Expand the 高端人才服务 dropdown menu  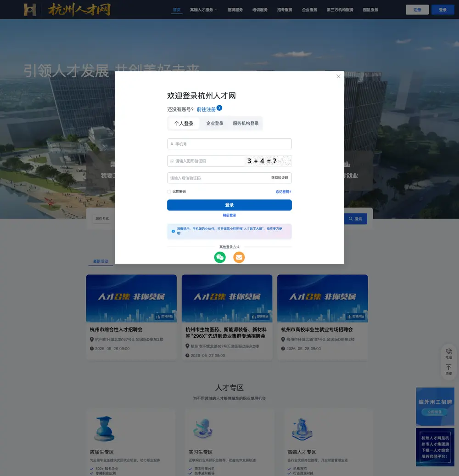[203, 10]
